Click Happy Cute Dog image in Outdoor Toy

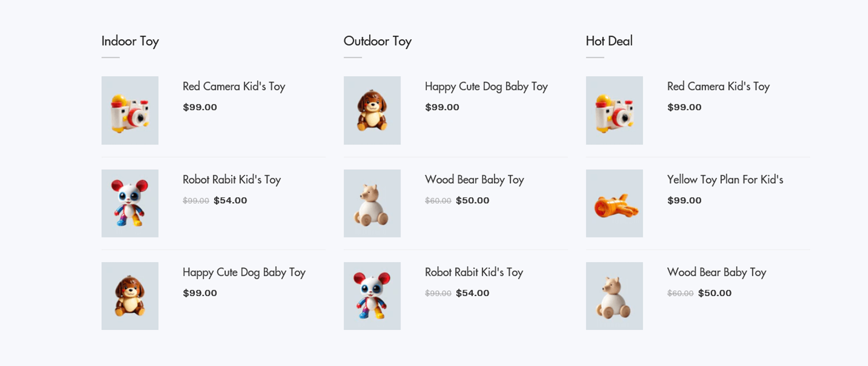click(372, 110)
